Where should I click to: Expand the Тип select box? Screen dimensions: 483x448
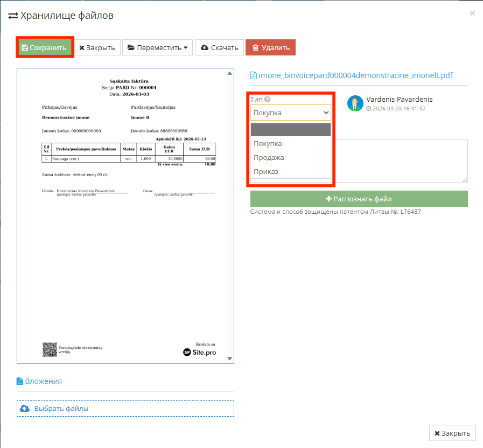pyautogui.click(x=291, y=113)
